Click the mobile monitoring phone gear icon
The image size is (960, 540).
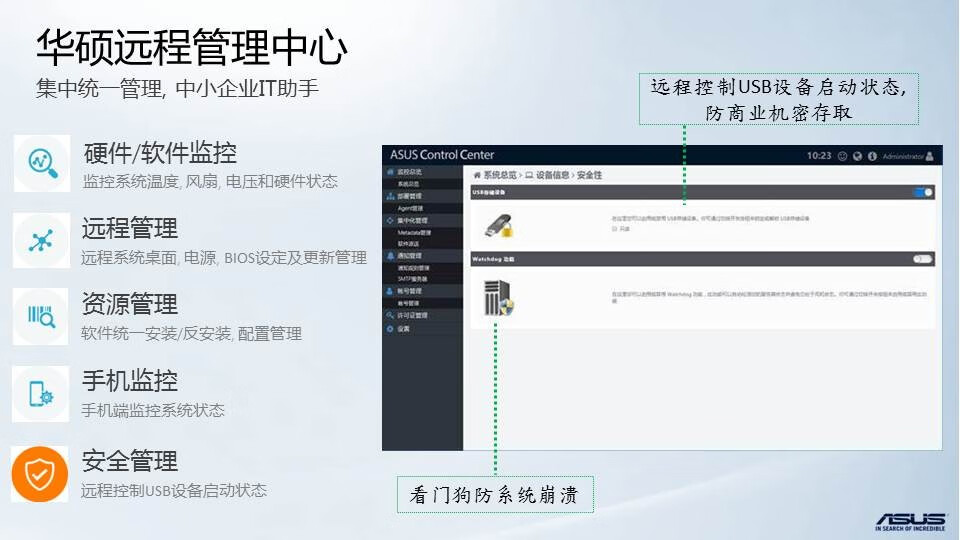click(41, 394)
